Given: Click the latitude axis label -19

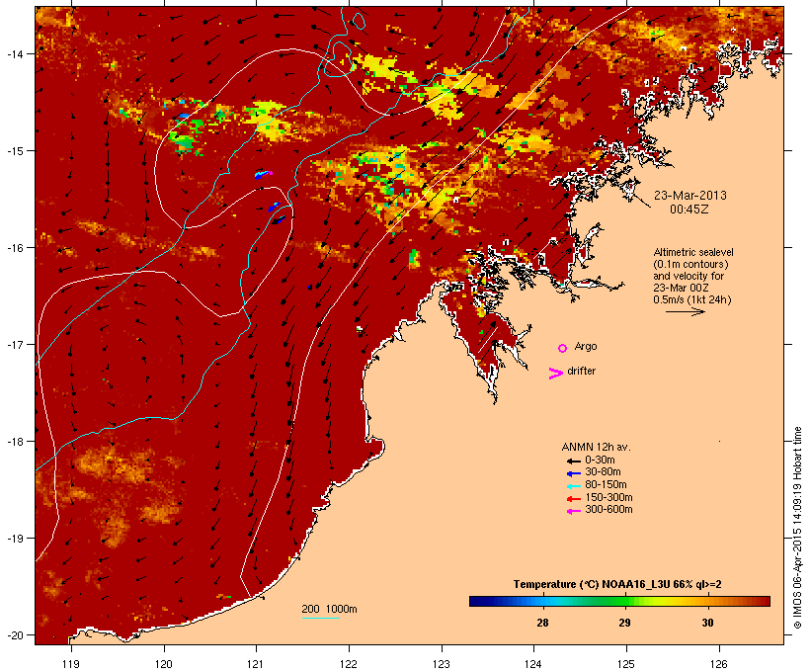Looking at the screenshot, I should pyautogui.click(x=15, y=539).
